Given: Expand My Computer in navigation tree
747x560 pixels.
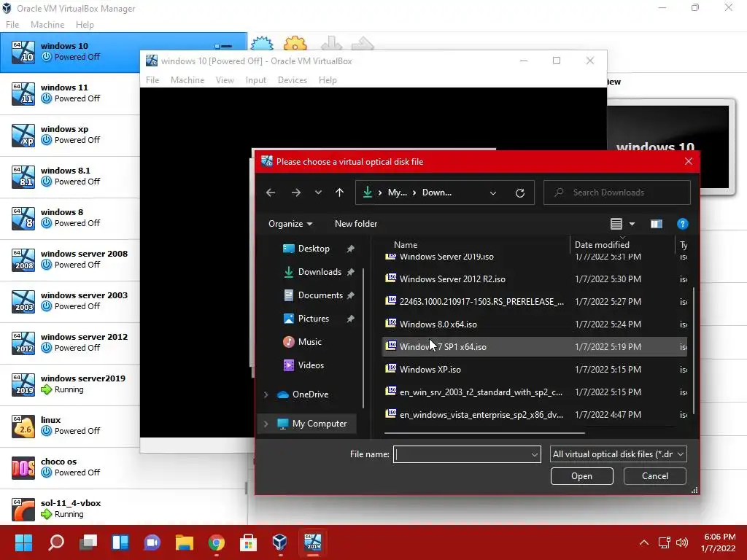Looking at the screenshot, I should click(266, 424).
